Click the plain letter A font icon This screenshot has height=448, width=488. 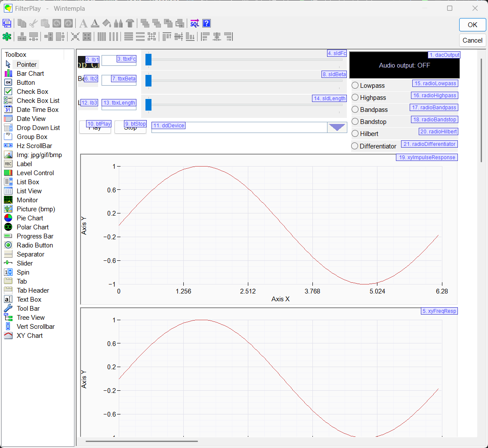pyautogui.click(x=83, y=23)
